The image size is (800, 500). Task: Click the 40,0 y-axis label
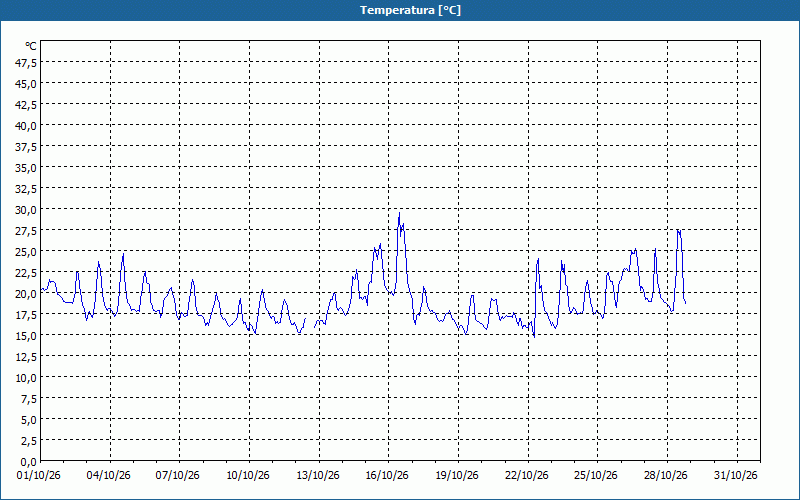(27, 126)
